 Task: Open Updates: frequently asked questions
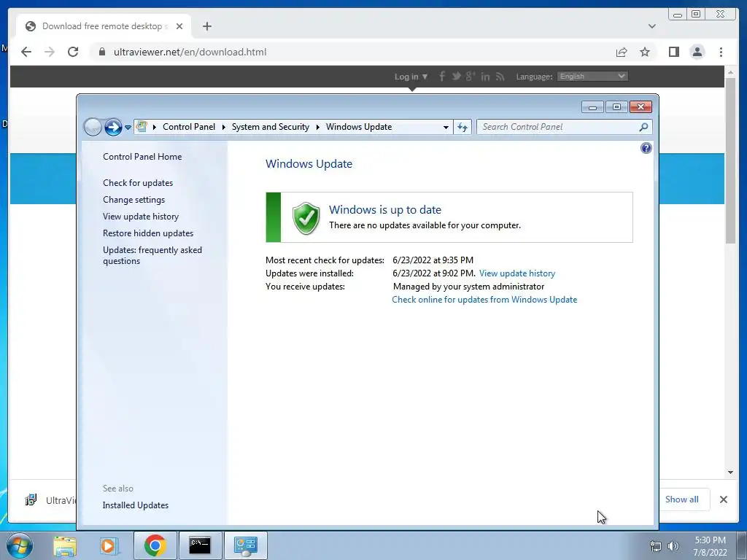coord(152,255)
